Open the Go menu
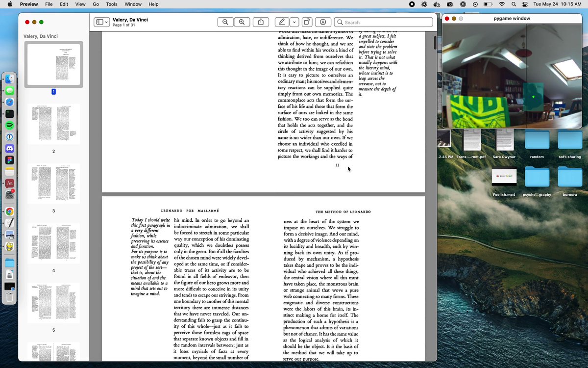588x368 pixels. coord(96,4)
